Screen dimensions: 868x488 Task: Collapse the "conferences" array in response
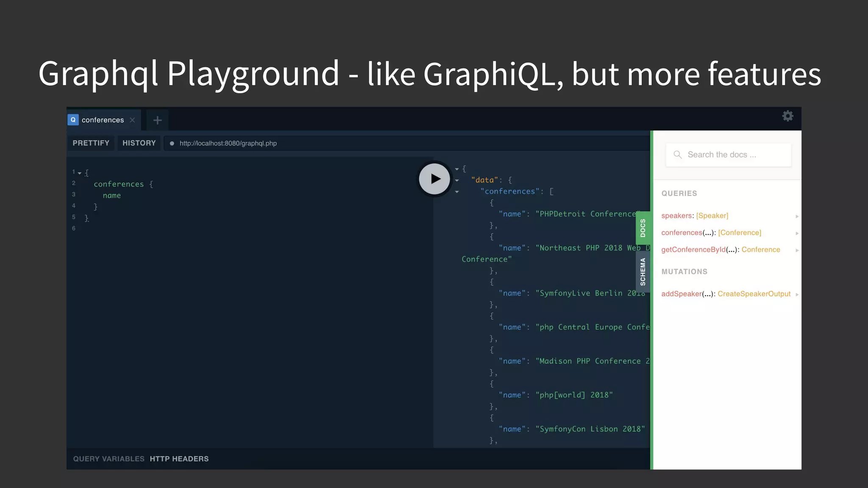[x=457, y=192]
